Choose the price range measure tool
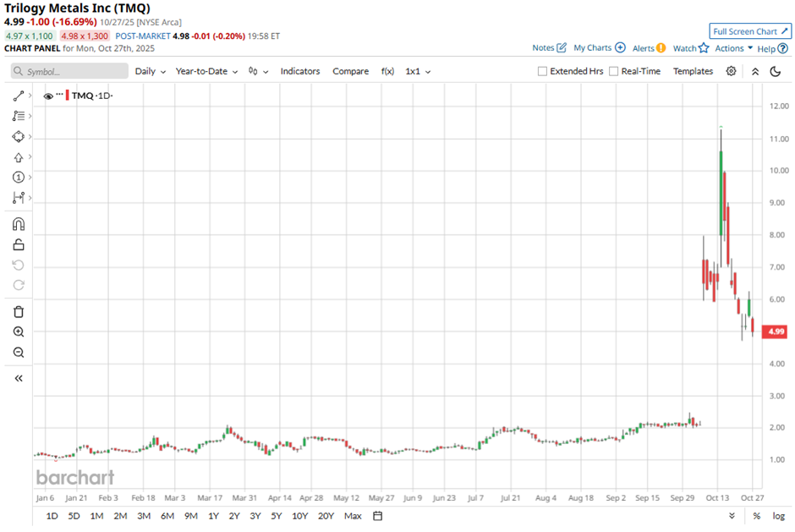 tap(19, 198)
